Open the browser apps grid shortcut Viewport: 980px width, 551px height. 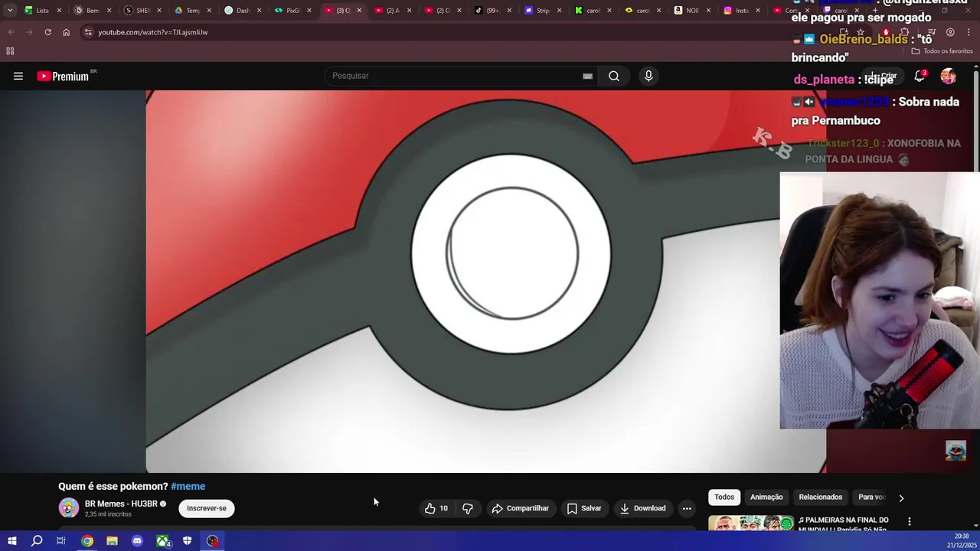pyautogui.click(x=10, y=51)
